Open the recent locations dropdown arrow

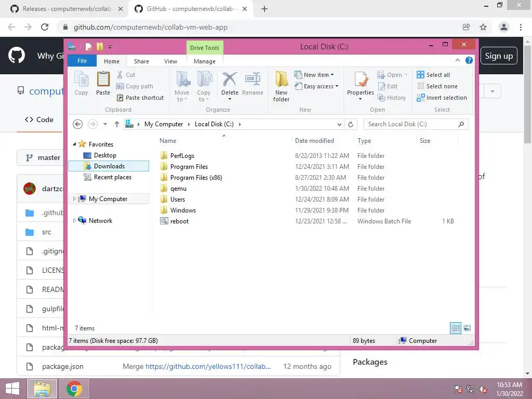tap(105, 124)
